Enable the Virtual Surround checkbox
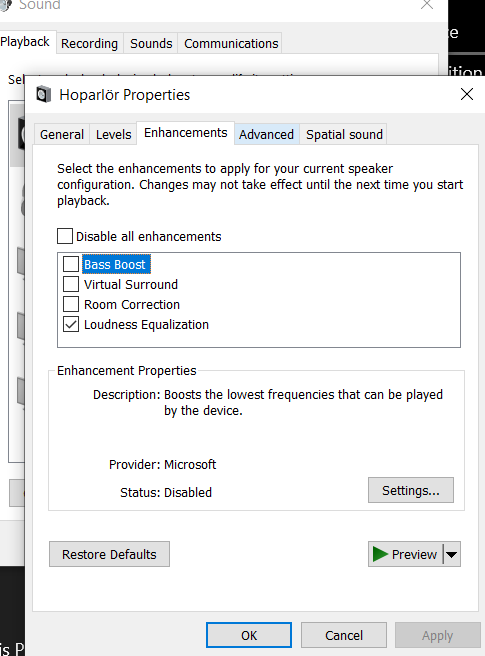This screenshot has height=656, width=485. tap(71, 284)
